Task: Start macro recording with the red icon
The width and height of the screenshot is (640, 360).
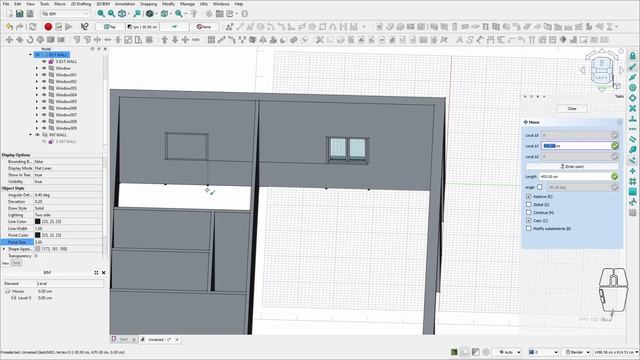Action: (x=48, y=27)
